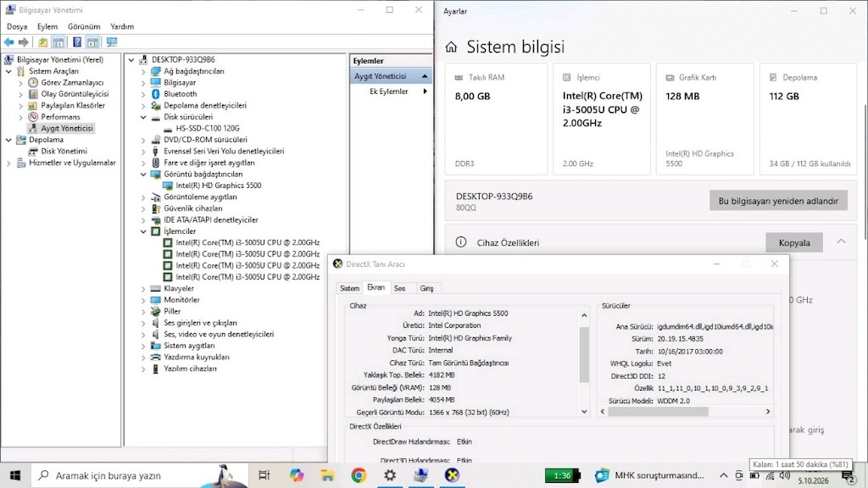Click the scan for hardware monitor toolbar icon

click(x=112, y=42)
